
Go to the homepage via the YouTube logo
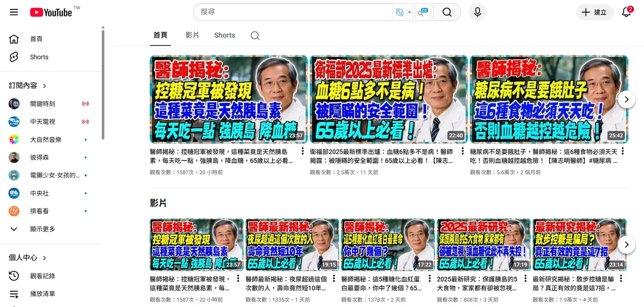(50, 12)
